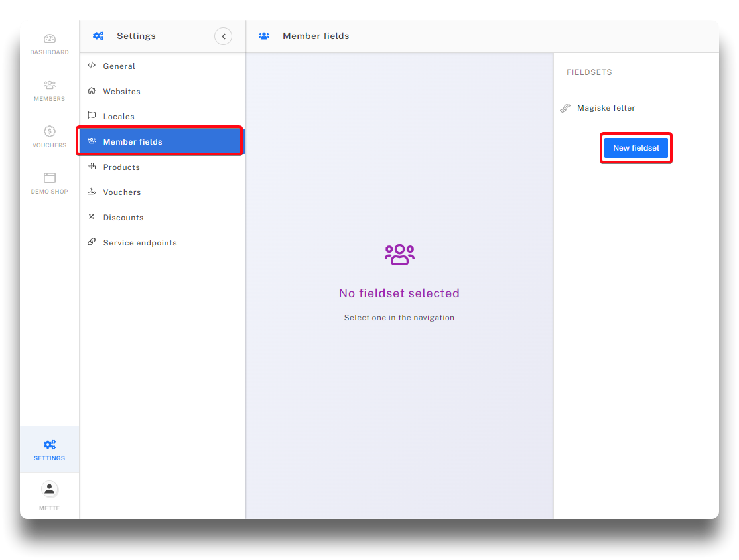Click the gears icon beside Settings title
Image resolution: width=739 pixels, height=560 pixels.
[98, 36]
